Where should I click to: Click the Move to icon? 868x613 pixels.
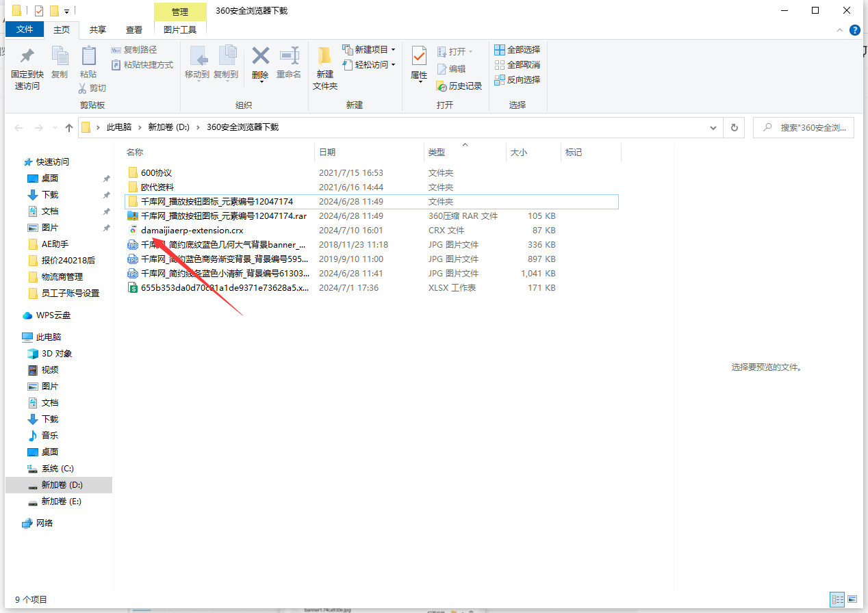(197, 56)
